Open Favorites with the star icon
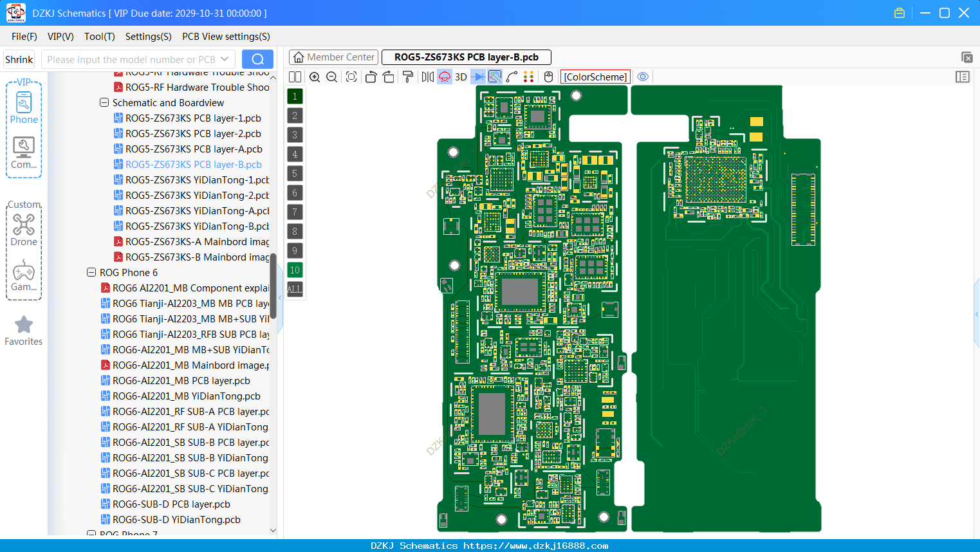The width and height of the screenshot is (980, 552). pyautogui.click(x=24, y=331)
